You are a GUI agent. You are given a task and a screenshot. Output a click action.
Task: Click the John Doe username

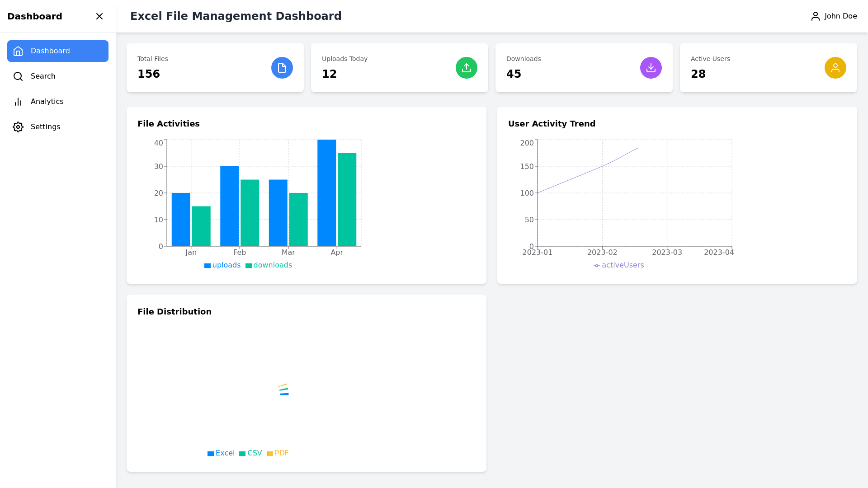840,16
